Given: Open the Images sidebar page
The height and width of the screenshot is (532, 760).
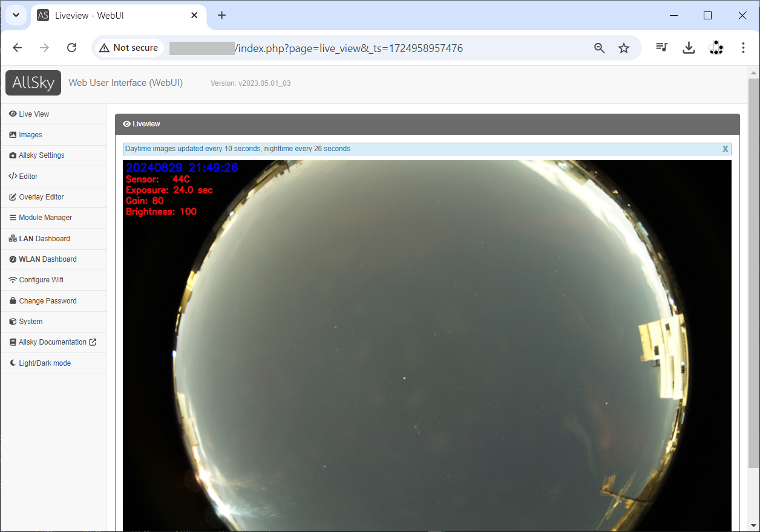Looking at the screenshot, I should (x=53, y=135).
